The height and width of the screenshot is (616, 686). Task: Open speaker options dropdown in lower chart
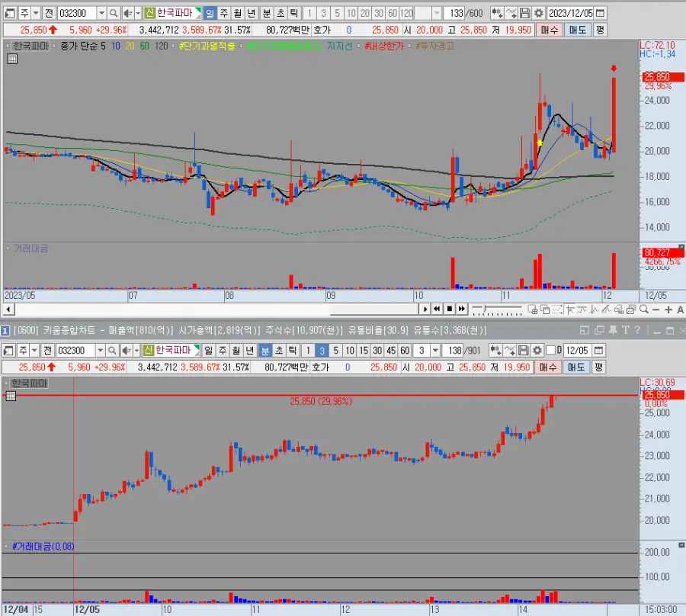click(136, 351)
